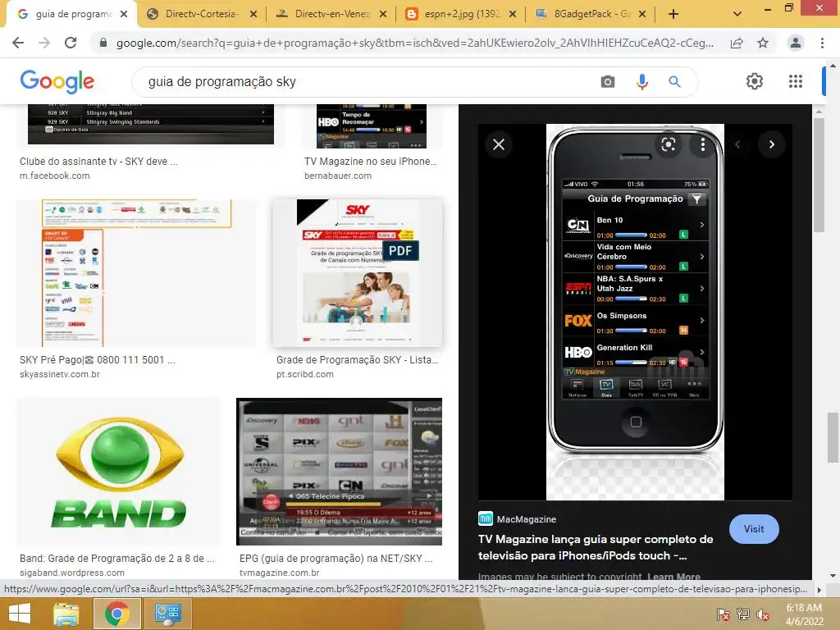The image size is (840, 630).
Task: Open Google quick settings gear
Action: tap(755, 81)
